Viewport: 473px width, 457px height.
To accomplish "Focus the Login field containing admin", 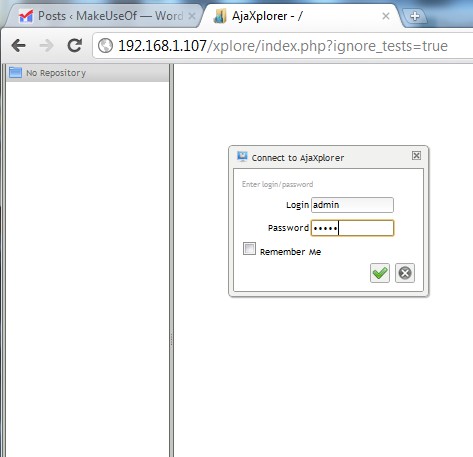I will coord(352,205).
